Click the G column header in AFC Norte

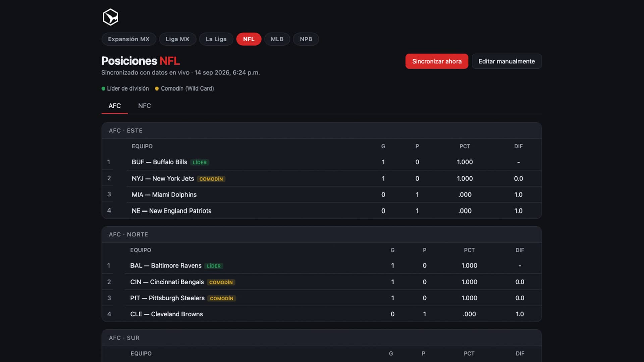point(392,250)
